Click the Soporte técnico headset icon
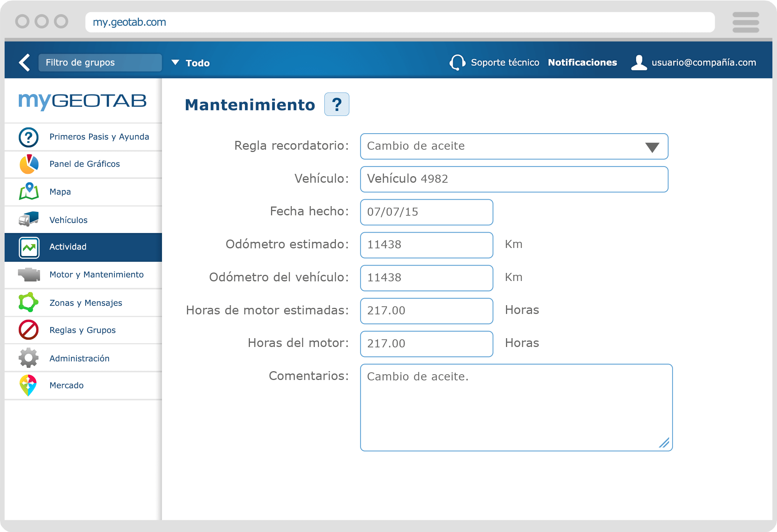777x532 pixels. (x=458, y=62)
